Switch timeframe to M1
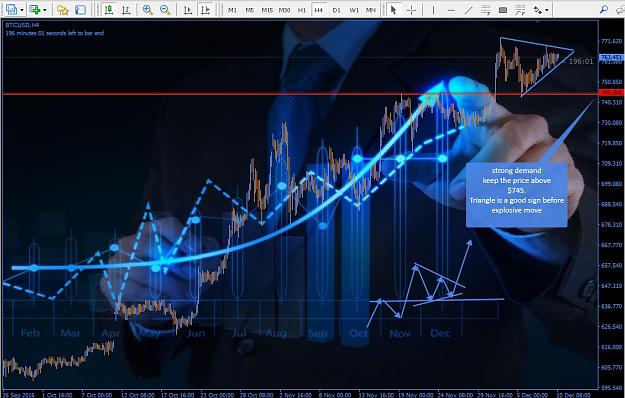Screen dimensions: 625x398 (x=232, y=10)
